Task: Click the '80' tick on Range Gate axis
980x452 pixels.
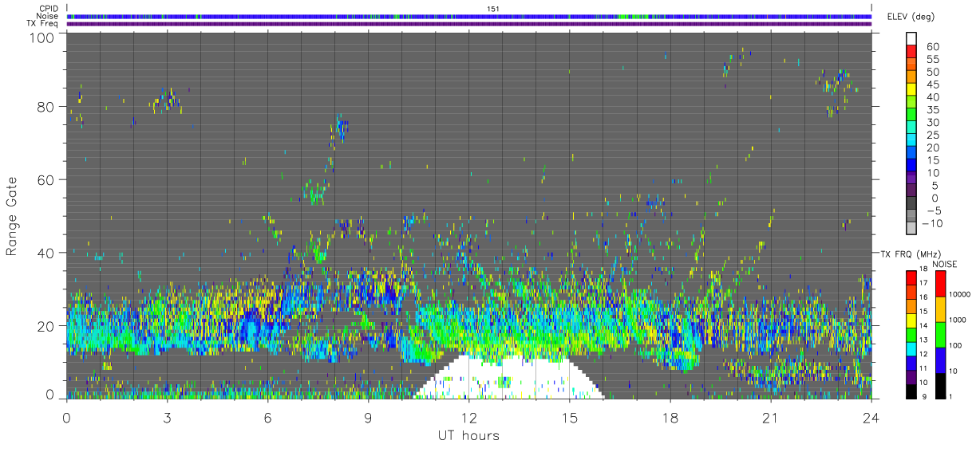Action: pos(47,106)
